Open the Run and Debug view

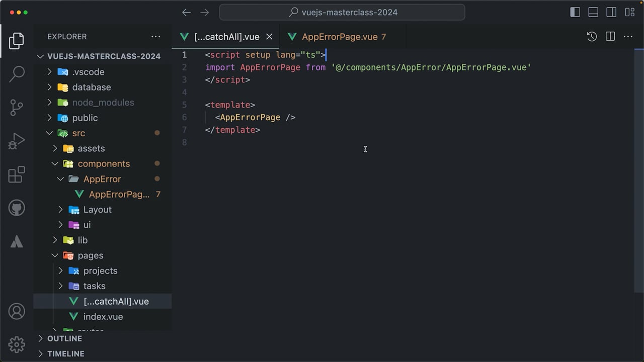pos(17,141)
